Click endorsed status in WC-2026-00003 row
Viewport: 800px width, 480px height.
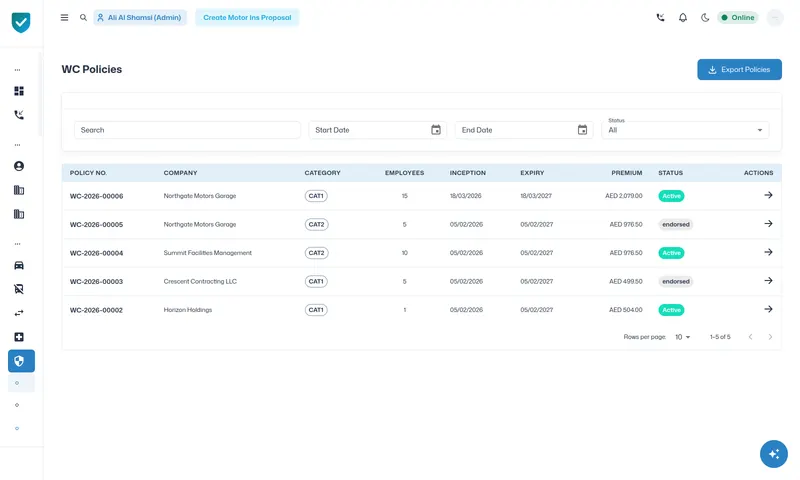point(676,282)
